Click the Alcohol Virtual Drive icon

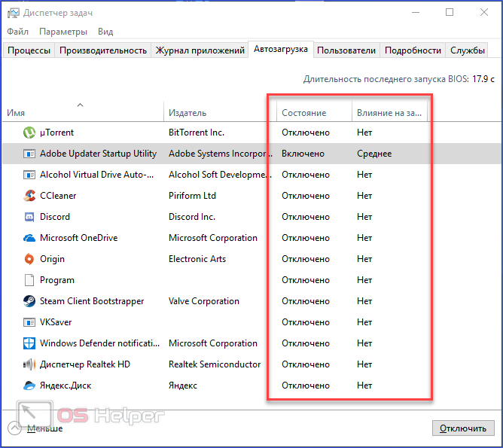[x=29, y=175]
